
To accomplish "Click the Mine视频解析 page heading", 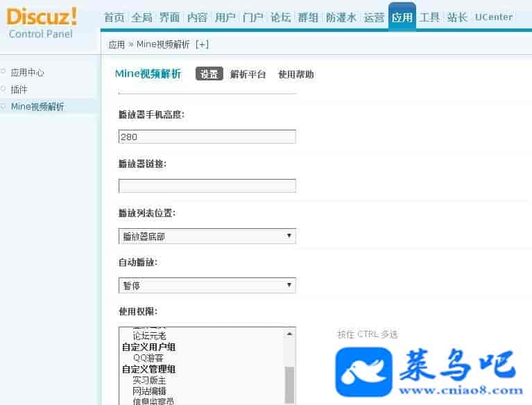I will click(148, 74).
